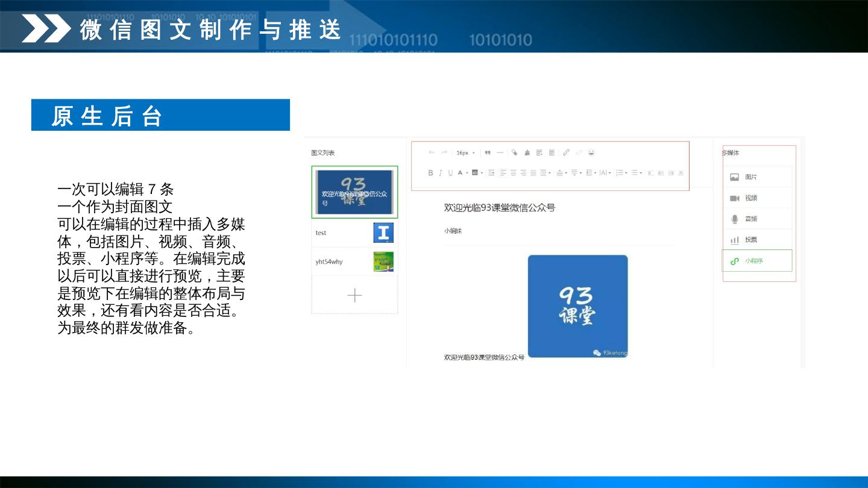This screenshot has height=488, width=868.
Task: Align text right
Action: point(523,173)
